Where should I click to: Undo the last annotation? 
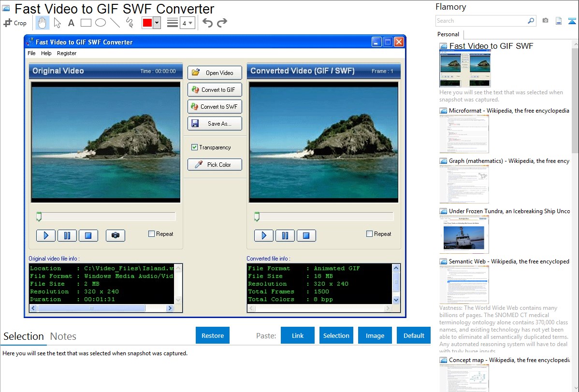(x=207, y=23)
